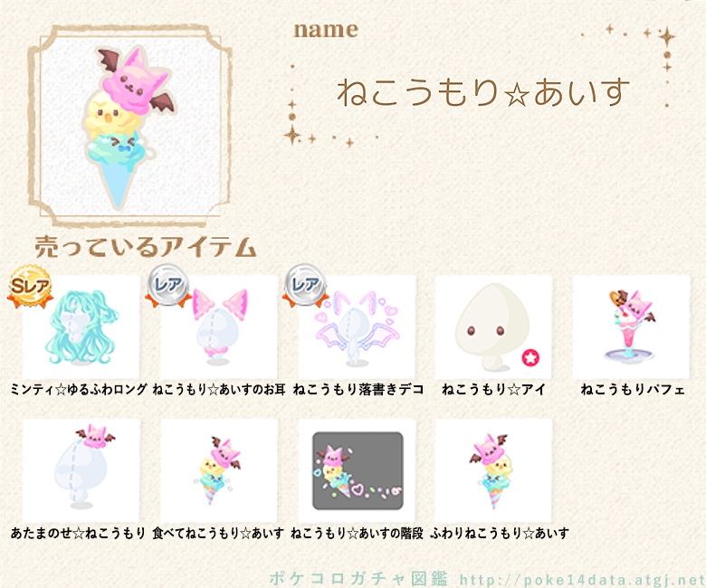
Task: Select the bat-on-head item thumbnail
Action: [x=81, y=470]
